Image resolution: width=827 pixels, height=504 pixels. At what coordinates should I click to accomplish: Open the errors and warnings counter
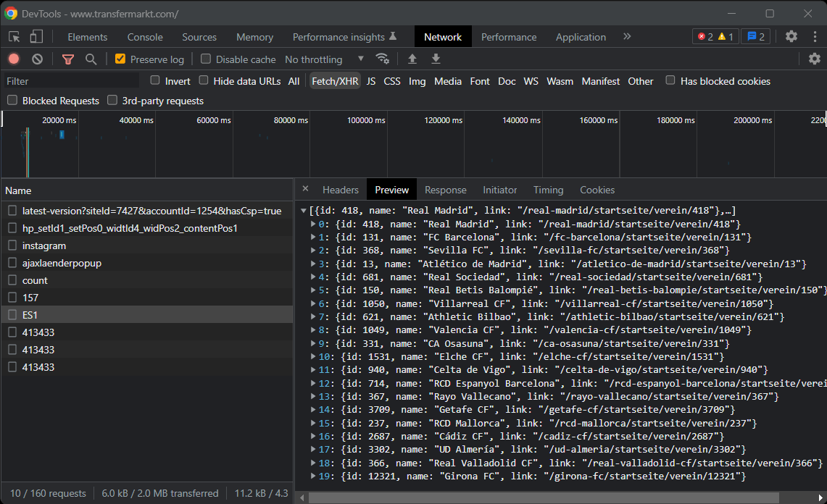click(x=715, y=36)
